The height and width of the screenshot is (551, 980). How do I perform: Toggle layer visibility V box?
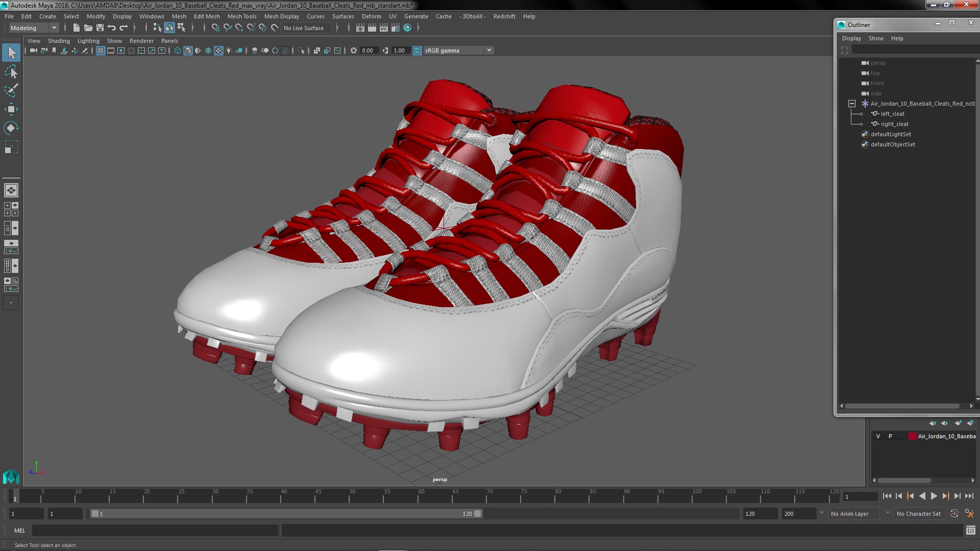click(878, 436)
